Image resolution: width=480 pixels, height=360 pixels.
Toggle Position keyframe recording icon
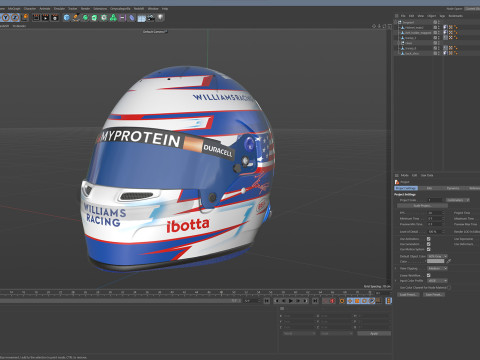click(350, 301)
